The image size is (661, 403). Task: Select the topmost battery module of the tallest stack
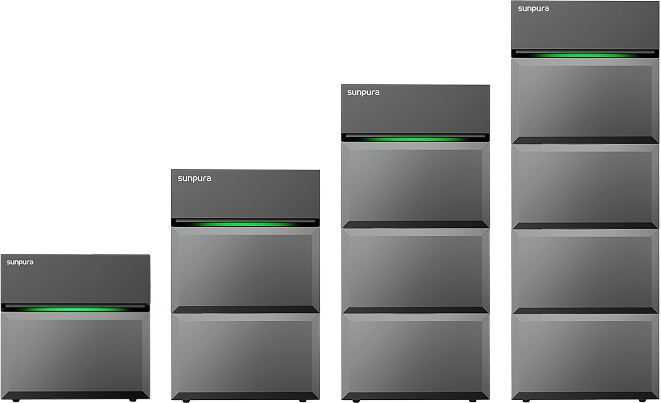tap(586, 99)
